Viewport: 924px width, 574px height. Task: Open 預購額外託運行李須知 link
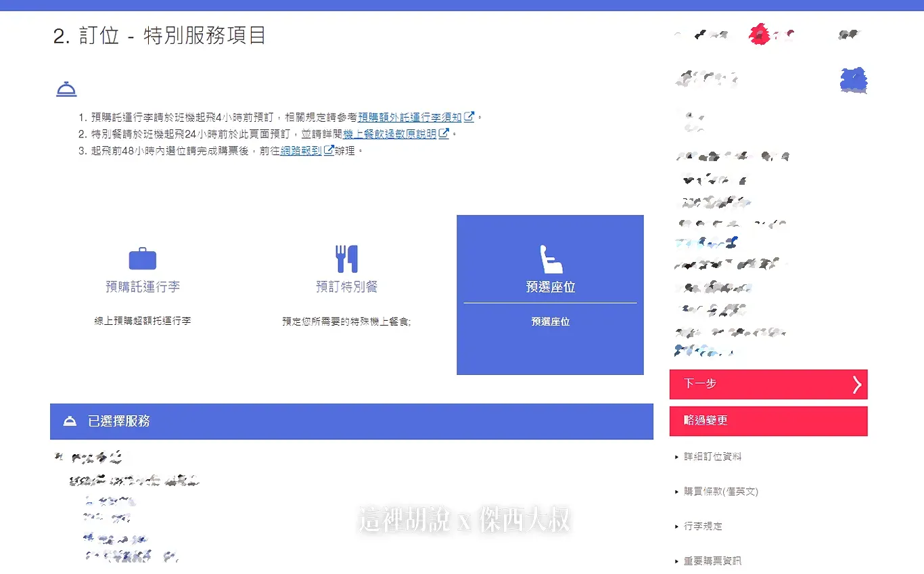(x=410, y=116)
